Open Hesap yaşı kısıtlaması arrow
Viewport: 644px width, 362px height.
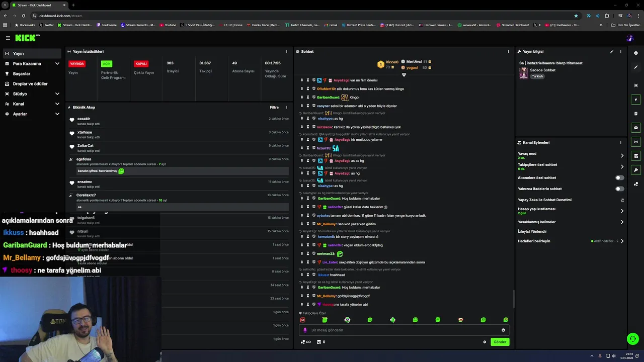point(622,211)
